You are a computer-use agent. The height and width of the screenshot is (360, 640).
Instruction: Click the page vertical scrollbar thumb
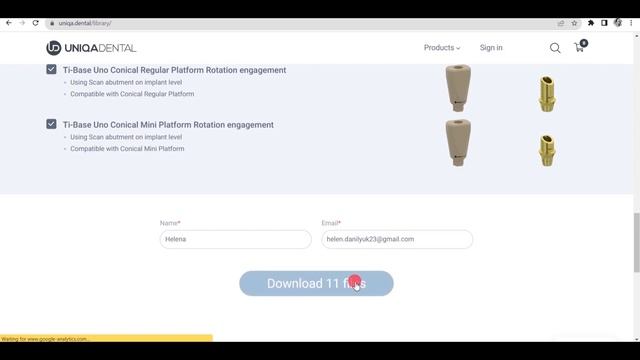(x=637, y=242)
